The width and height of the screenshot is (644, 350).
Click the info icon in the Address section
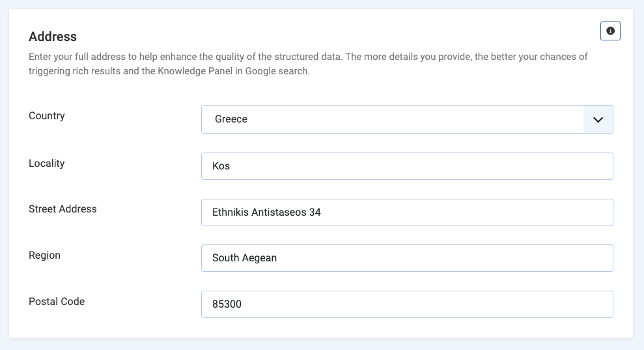coord(610,31)
